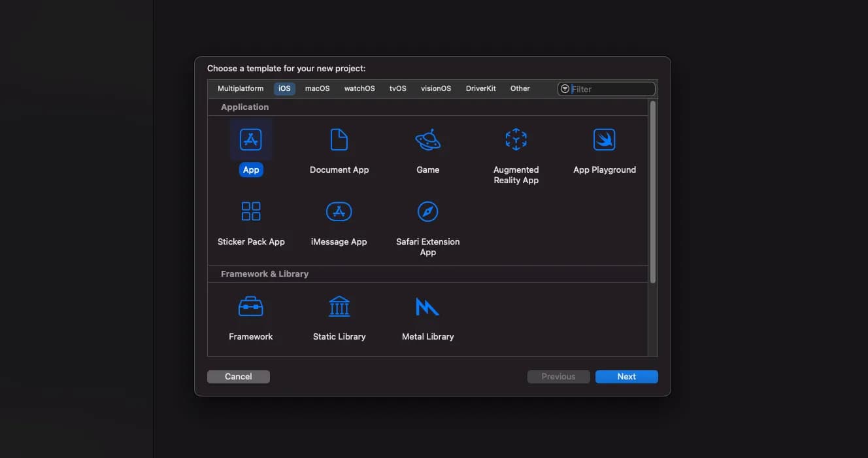
Task: Open the DriverKit tab
Action: coord(480,89)
